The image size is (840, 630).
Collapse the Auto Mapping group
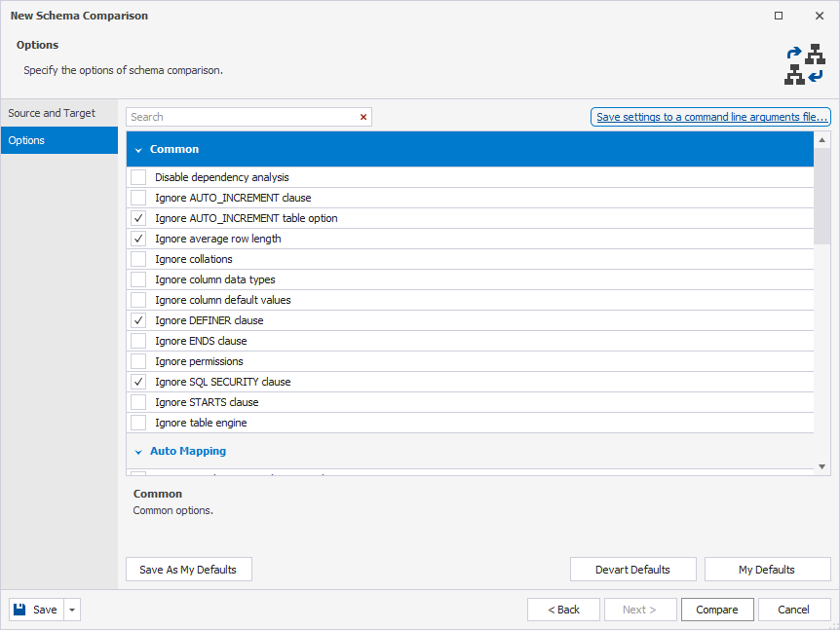point(138,452)
